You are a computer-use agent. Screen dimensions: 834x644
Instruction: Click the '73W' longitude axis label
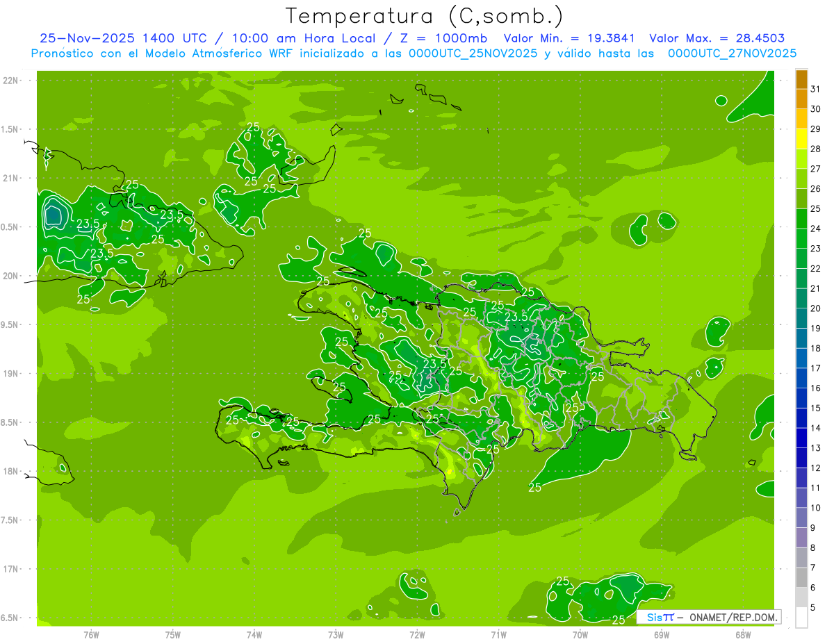pyautogui.click(x=336, y=634)
